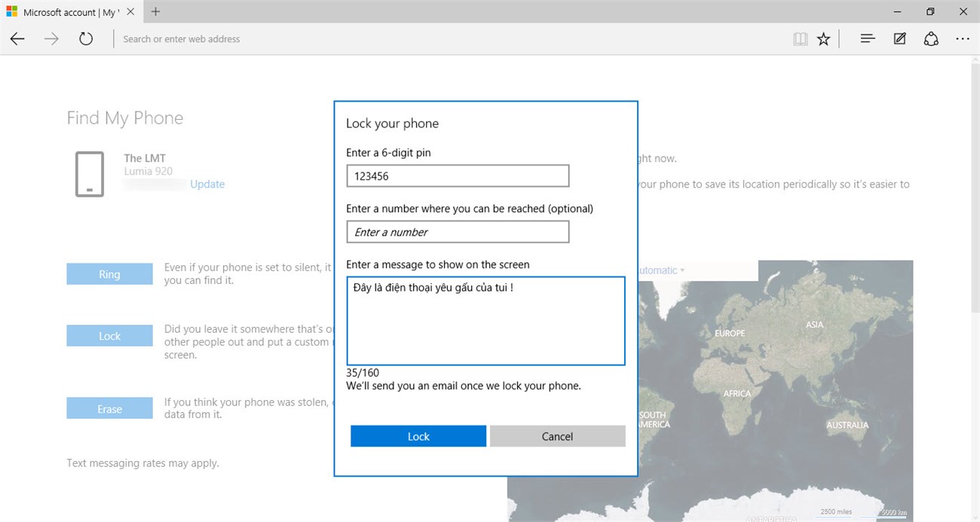Open Reading view book icon
Screen dimensions: 980x522
[800, 39]
